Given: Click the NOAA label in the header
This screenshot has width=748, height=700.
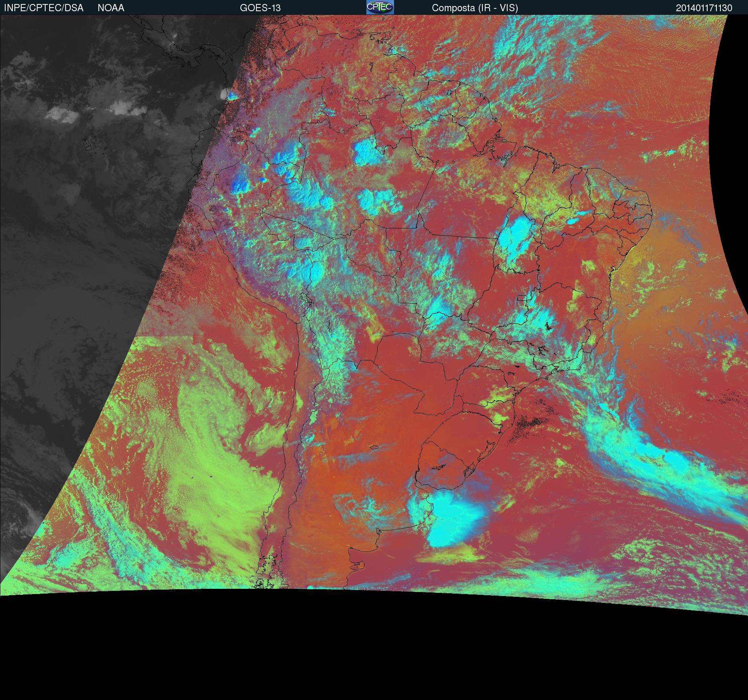Looking at the screenshot, I should coord(111,8).
